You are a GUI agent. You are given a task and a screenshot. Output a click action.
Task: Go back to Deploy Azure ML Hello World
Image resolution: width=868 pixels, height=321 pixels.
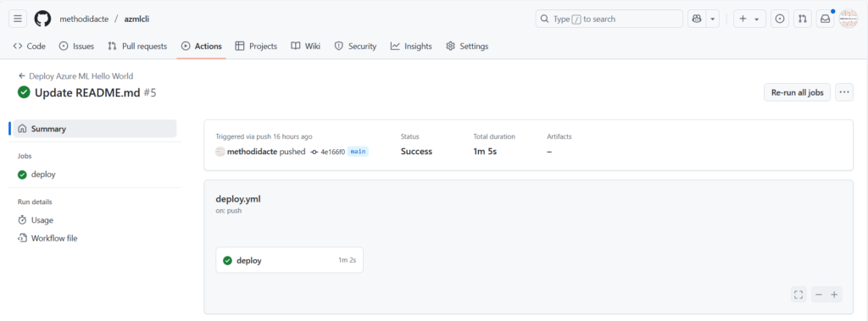pyautogui.click(x=75, y=76)
